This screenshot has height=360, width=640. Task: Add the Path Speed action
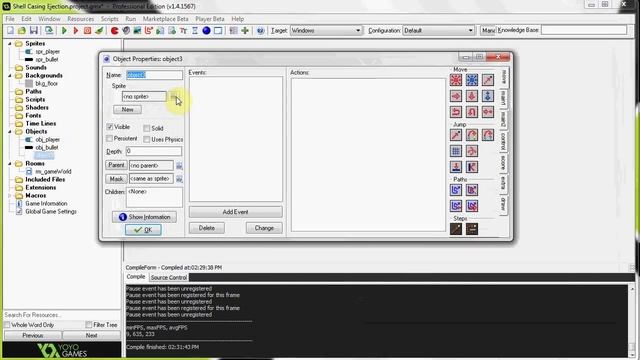[472, 206]
